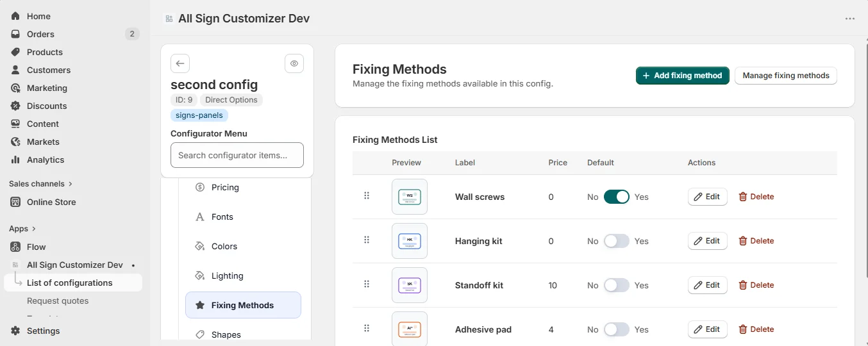Go to Products

(44, 52)
